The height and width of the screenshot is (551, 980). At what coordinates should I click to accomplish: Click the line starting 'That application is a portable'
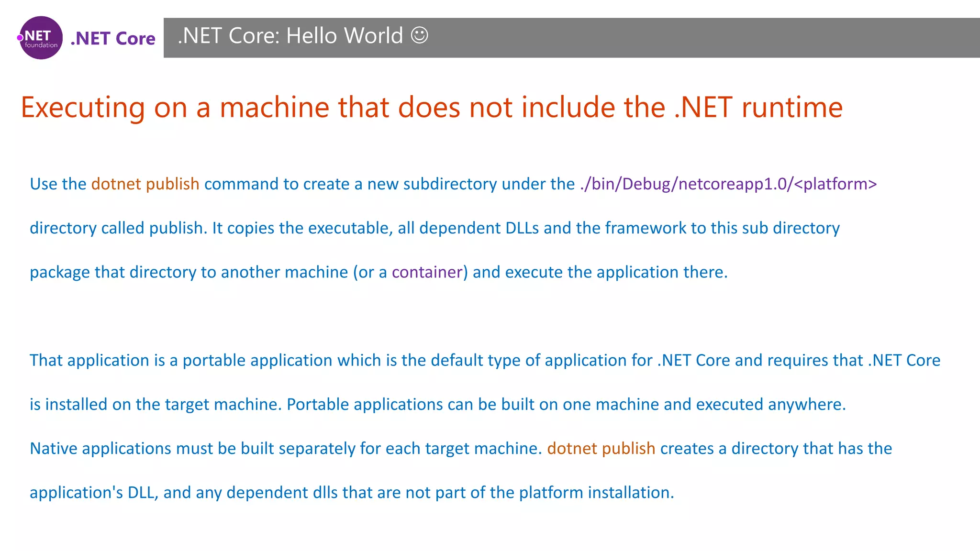pyautogui.click(x=484, y=360)
